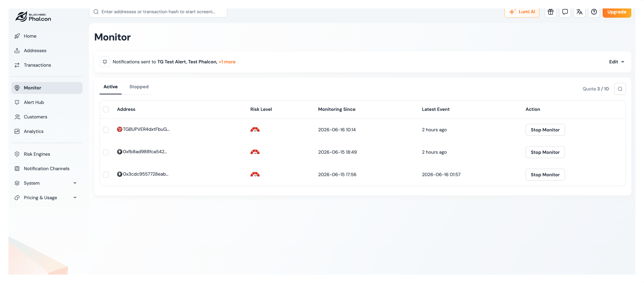Open Analytics in the sidebar
Image resolution: width=644 pixels, height=283 pixels.
47,131
